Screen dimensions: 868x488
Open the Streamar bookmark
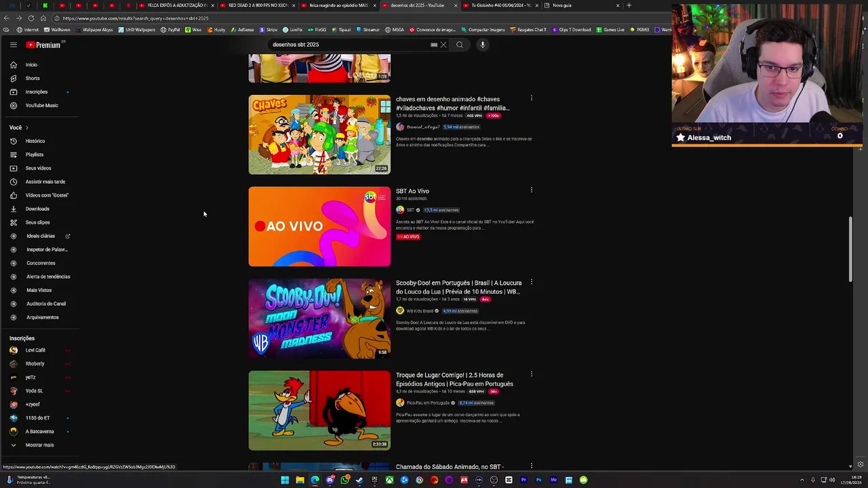point(368,30)
